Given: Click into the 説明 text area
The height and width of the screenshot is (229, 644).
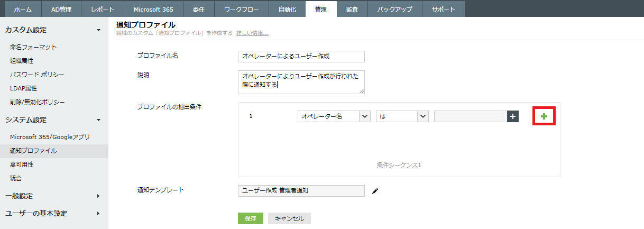Looking at the screenshot, I should [x=301, y=82].
